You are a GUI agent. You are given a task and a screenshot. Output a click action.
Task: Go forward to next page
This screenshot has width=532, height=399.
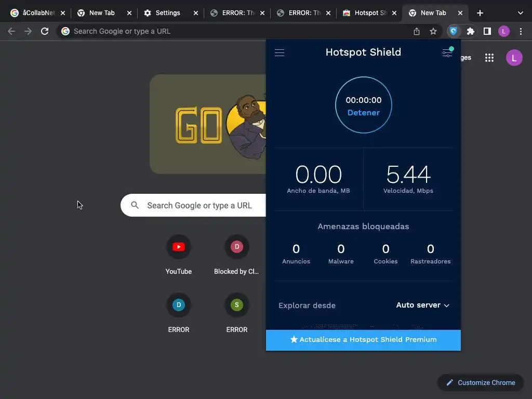click(x=28, y=31)
